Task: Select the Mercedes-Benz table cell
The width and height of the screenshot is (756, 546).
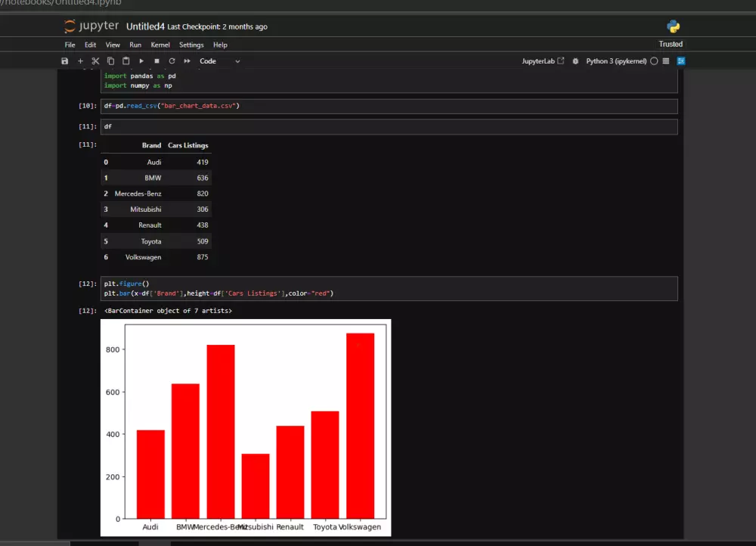Action: point(138,194)
